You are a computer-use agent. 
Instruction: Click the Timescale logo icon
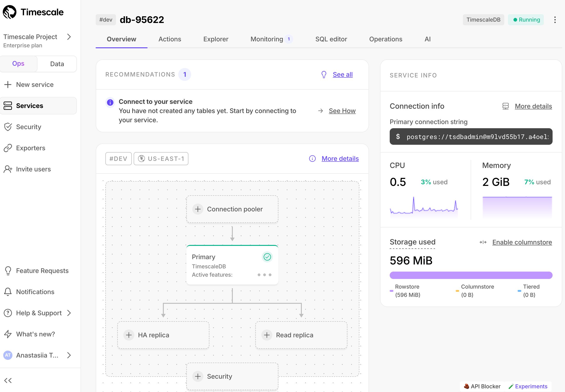[x=9, y=12]
